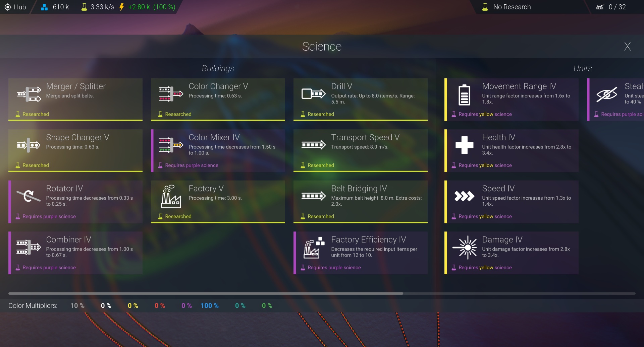Viewport: 644px width, 347px height.
Task: Click the Stealth crossed-eye icon
Action: pyautogui.click(x=606, y=94)
